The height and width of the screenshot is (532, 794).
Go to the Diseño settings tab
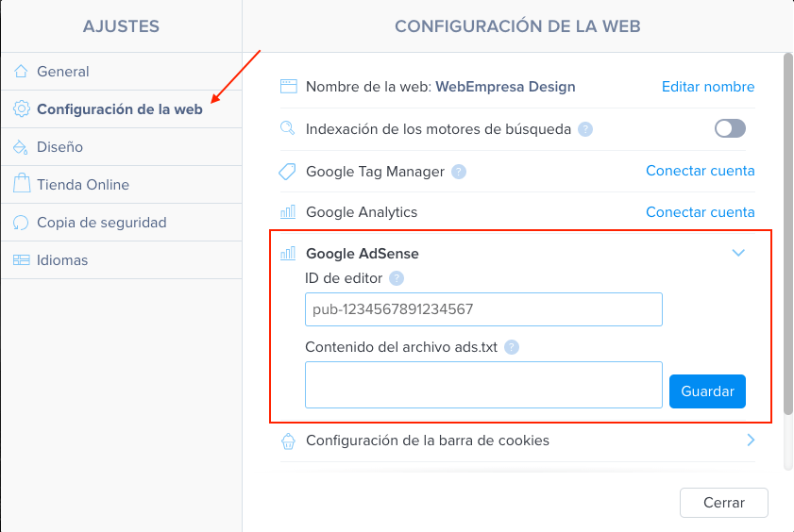point(122,146)
